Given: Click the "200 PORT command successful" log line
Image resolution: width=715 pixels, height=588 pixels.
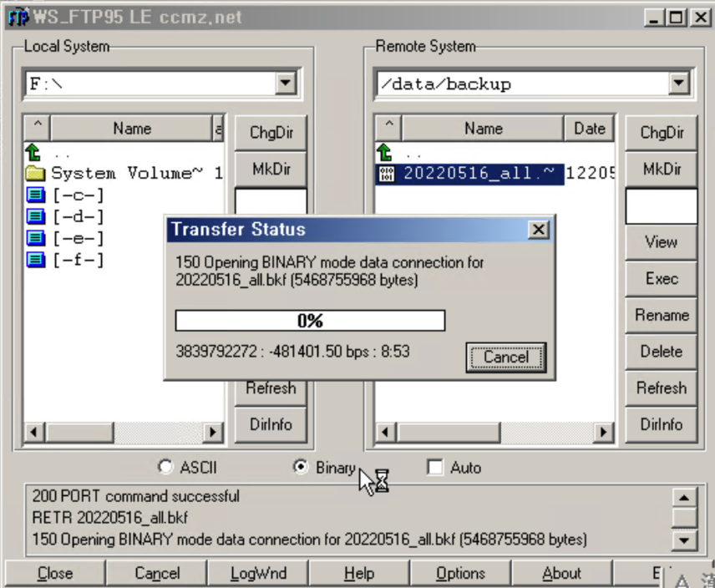Looking at the screenshot, I should click(136, 496).
